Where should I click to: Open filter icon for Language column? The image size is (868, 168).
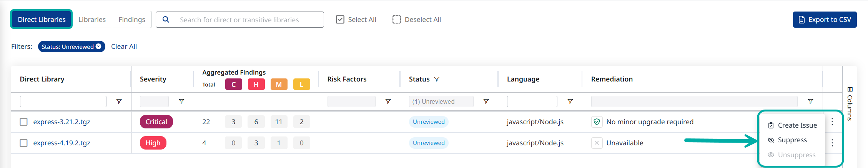[x=570, y=101]
